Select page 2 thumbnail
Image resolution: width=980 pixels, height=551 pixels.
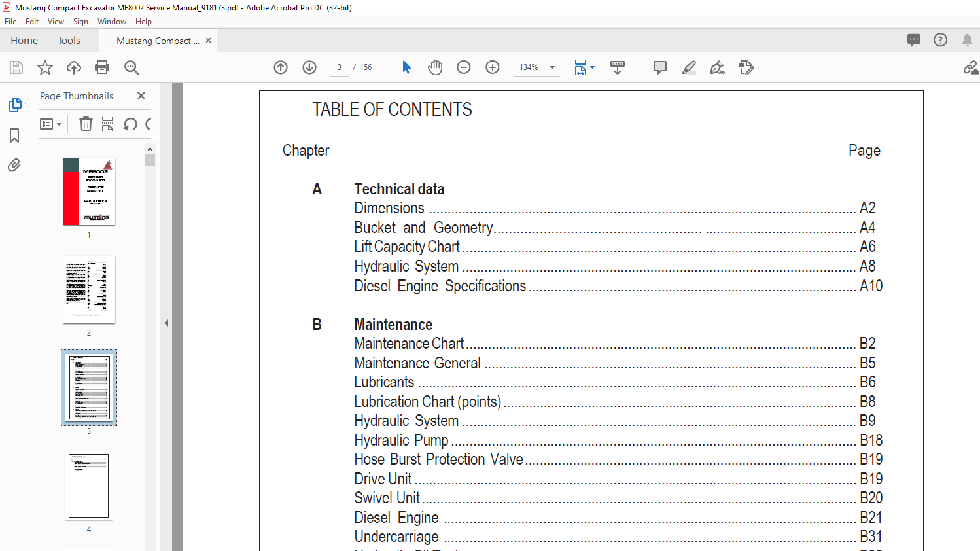89,290
